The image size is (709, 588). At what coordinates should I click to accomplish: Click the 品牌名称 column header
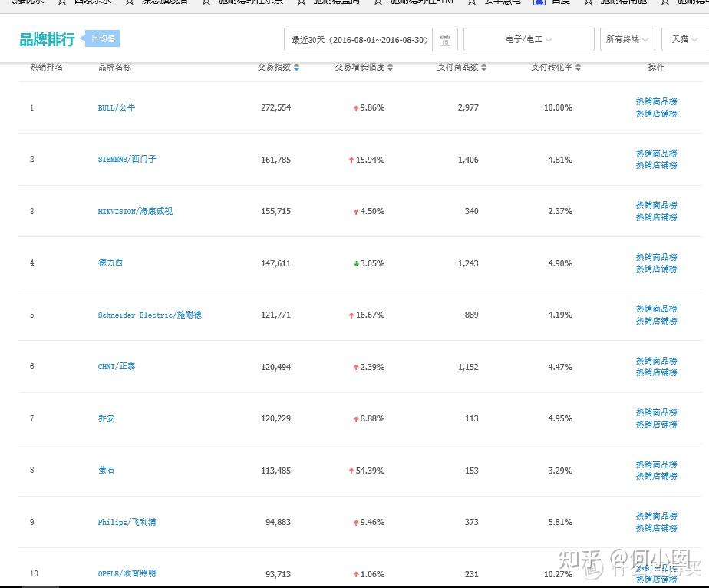[x=114, y=67]
